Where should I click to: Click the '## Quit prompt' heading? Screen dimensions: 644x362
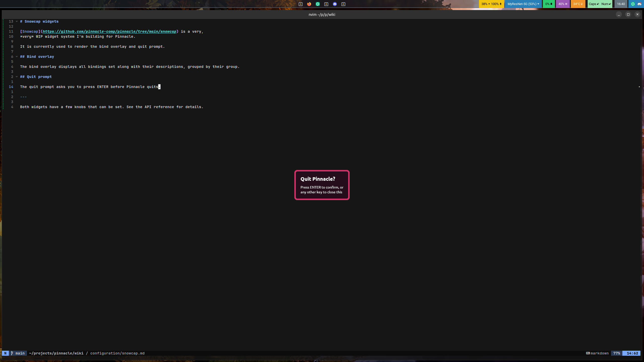point(36,77)
